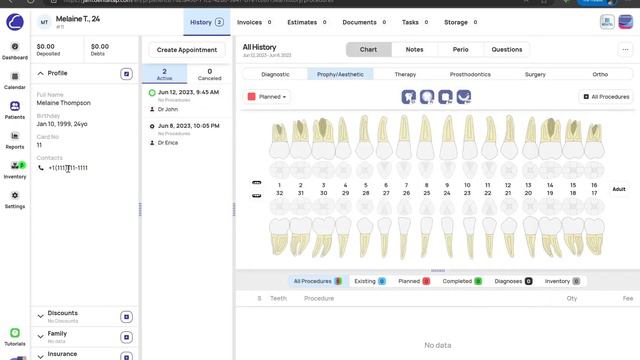Screen dimensions: 640x360
Task: Open the Storage tab
Action: coord(461,22)
